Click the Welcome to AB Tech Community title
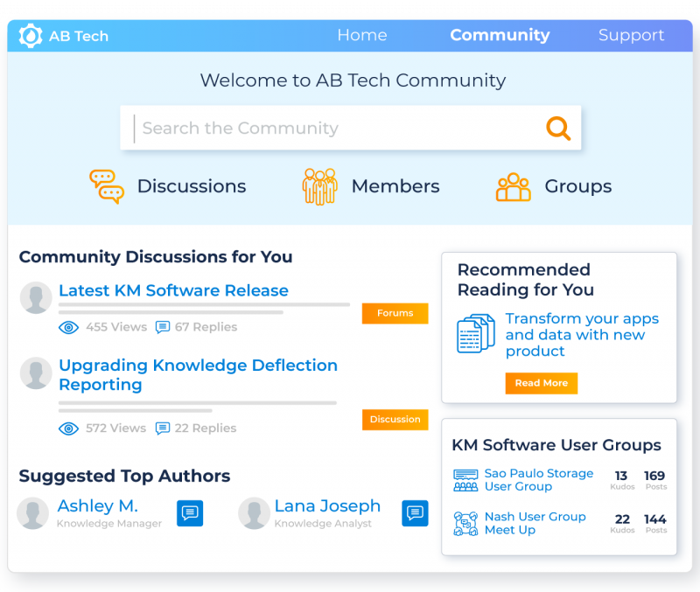This screenshot has width=700, height=592. (353, 80)
